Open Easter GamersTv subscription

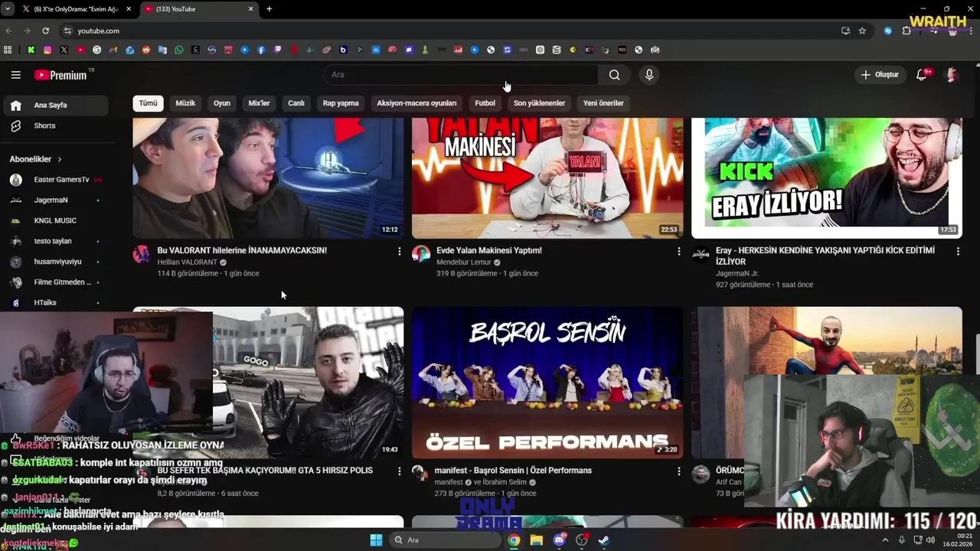[x=55, y=180]
